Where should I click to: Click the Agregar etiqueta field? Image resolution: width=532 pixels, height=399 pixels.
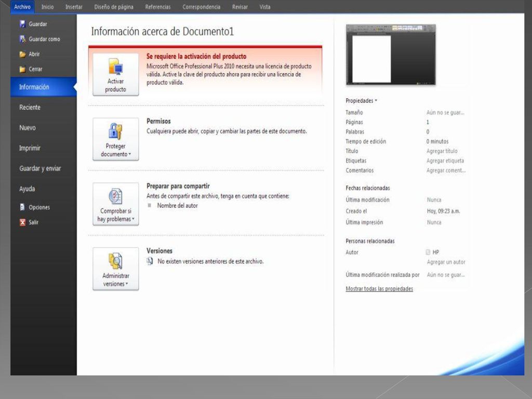445,161
